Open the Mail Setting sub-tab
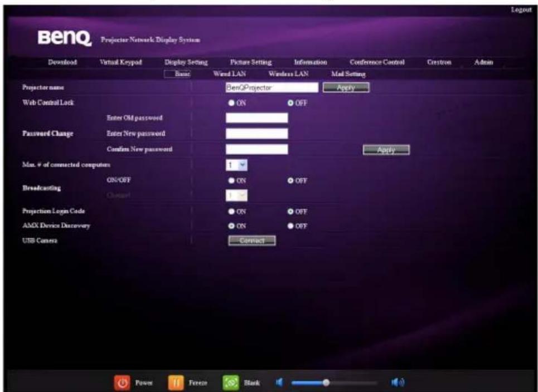 pos(348,73)
